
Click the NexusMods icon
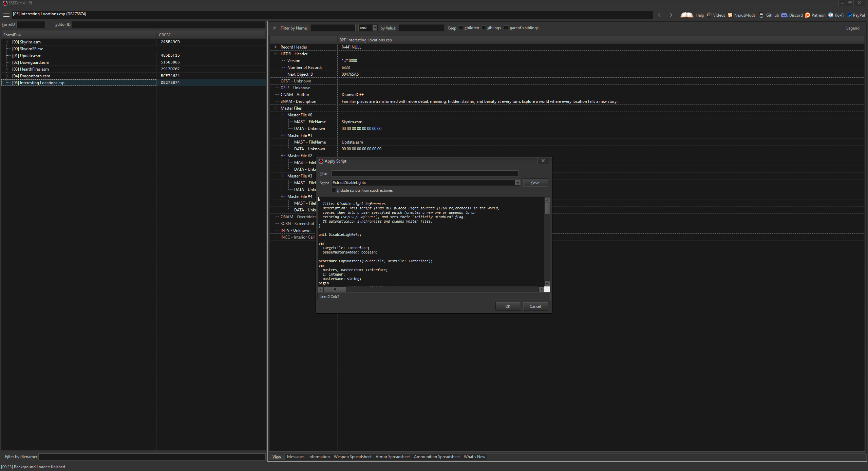point(730,15)
